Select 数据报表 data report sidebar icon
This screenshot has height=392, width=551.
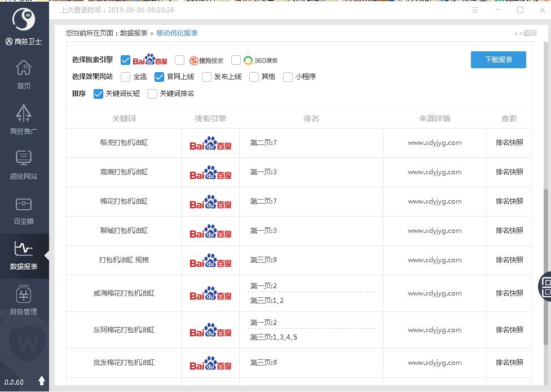click(24, 255)
